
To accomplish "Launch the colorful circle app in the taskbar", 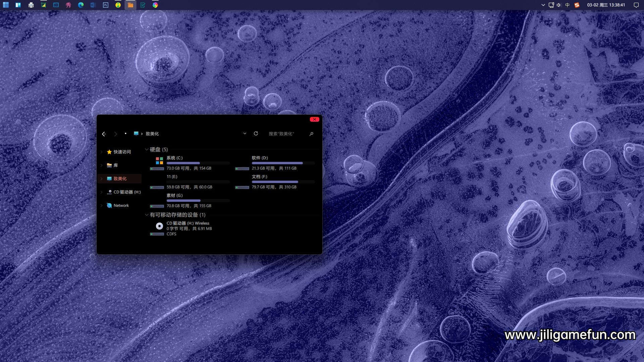I will click(155, 5).
